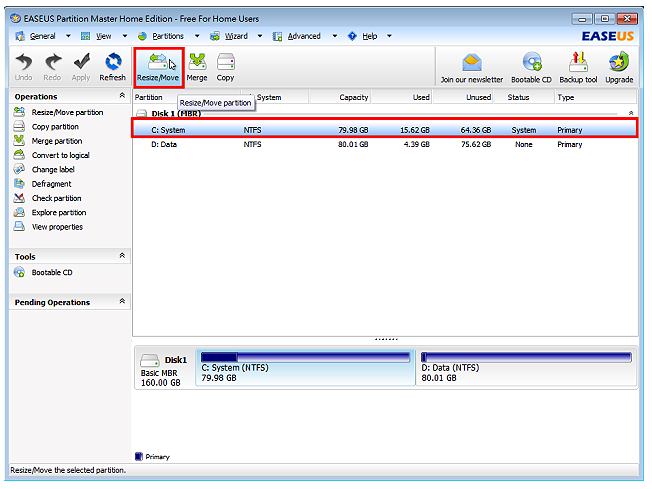Open the View menu dropdown arrow
The image size is (652, 489).
click(x=125, y=36)
